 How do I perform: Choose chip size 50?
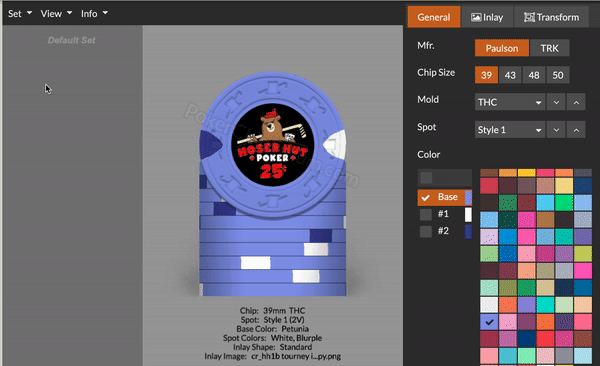point(558,75)
